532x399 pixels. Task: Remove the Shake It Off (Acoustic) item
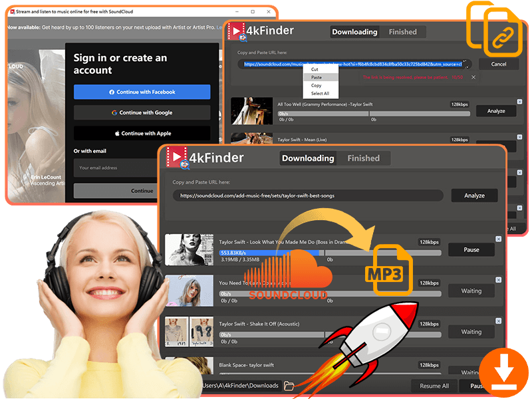pos(499,321)
